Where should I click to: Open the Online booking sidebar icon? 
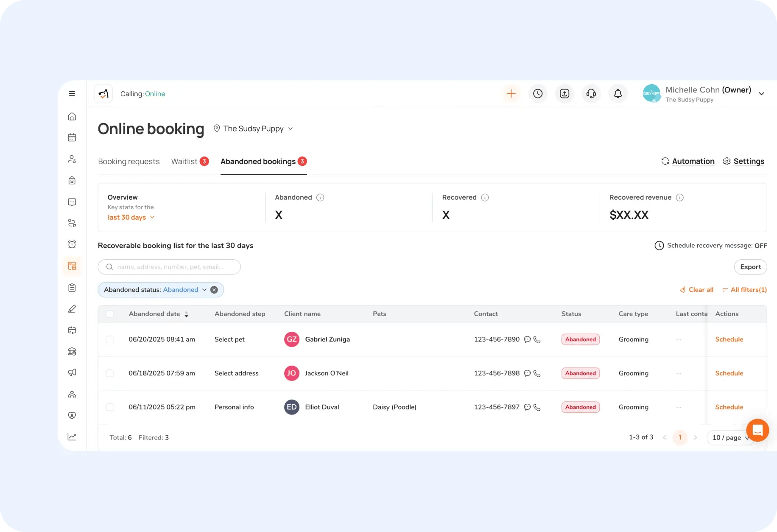(x=72, y=266)
